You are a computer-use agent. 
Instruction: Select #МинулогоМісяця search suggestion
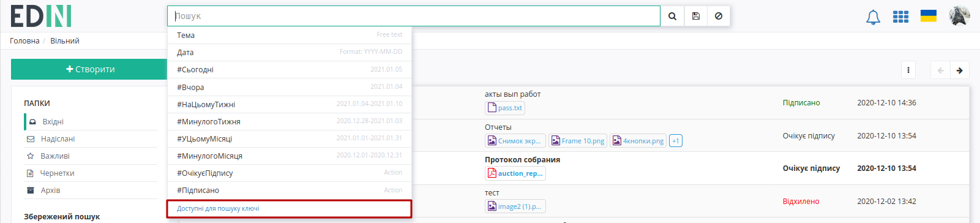pyautogui.click(x=290, y=156)
